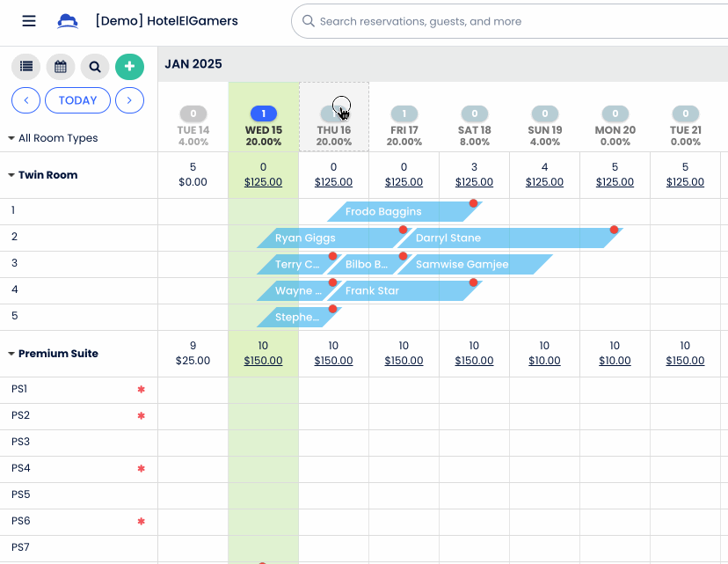Jump to TODAY in calendar
This screenshot has width=728, height=564.
(77, 100)
